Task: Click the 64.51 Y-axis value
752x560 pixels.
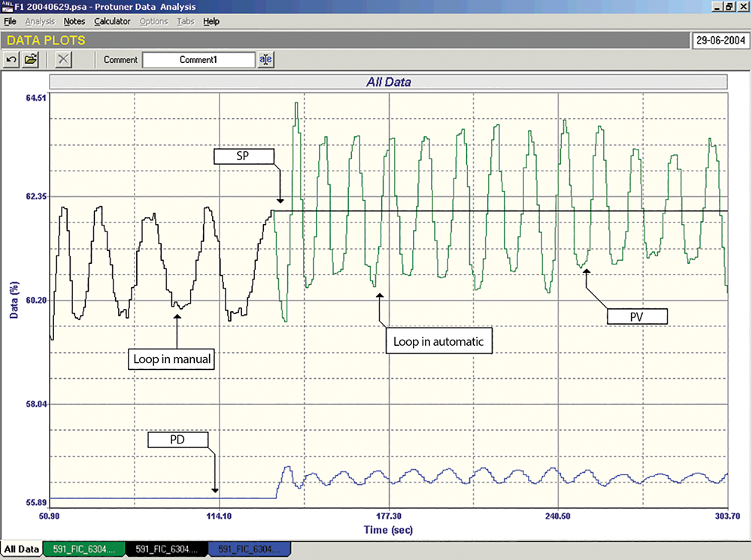Action: 36,98
